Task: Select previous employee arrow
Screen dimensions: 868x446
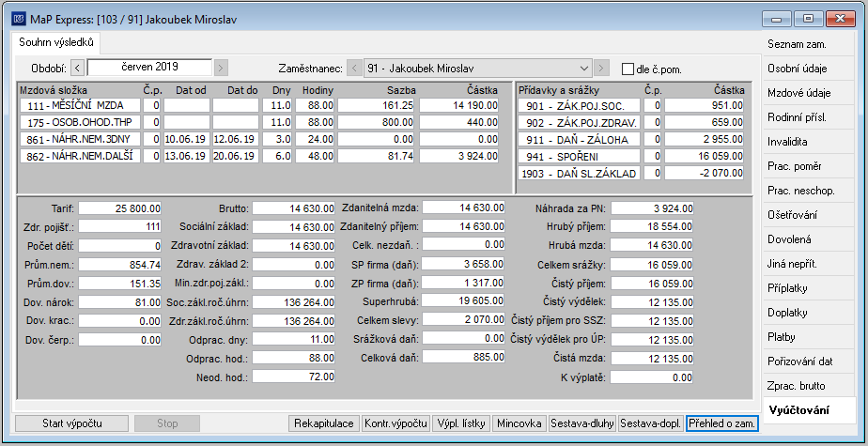Action: [x=355, y=69]
